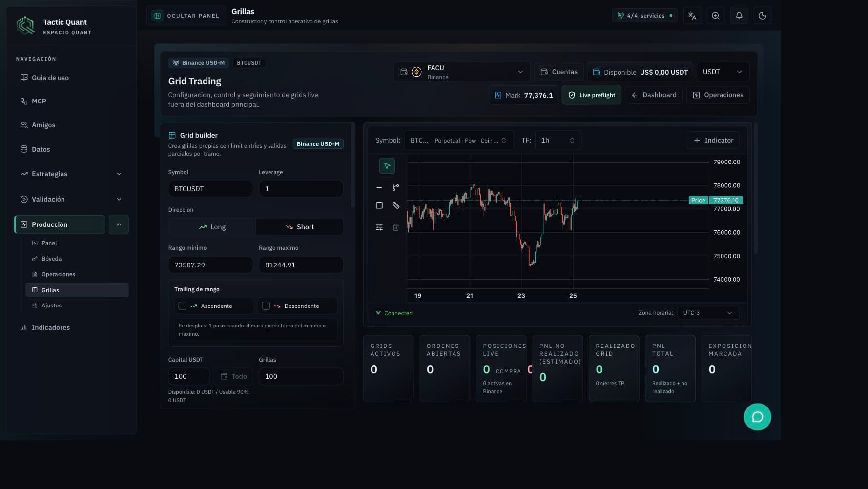Enable the Ascendente trailing checkbox
The width and height of the screenshot is (868, 489).
[183, 306]
